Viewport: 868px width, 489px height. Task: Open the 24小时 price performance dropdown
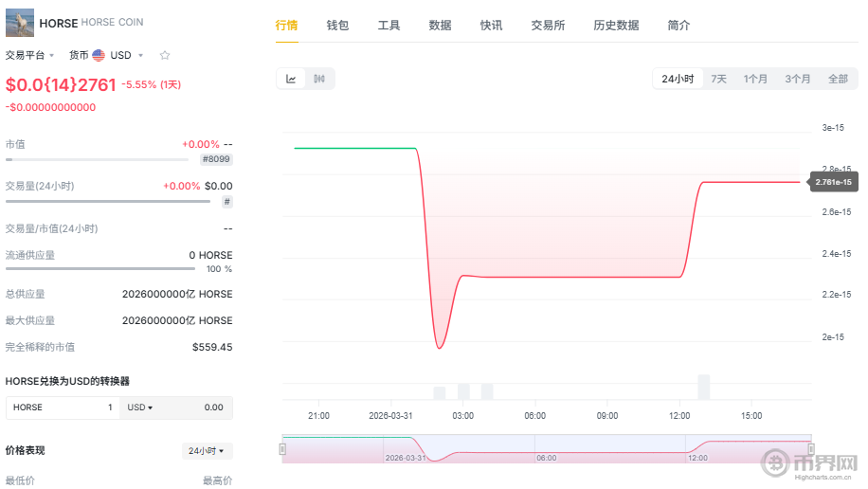[207, 451]
